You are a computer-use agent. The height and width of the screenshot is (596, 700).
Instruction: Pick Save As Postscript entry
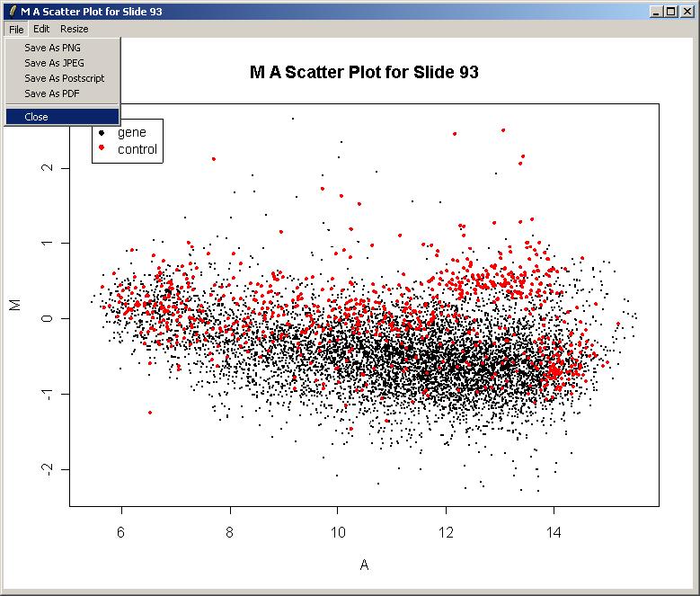[64, 78]
